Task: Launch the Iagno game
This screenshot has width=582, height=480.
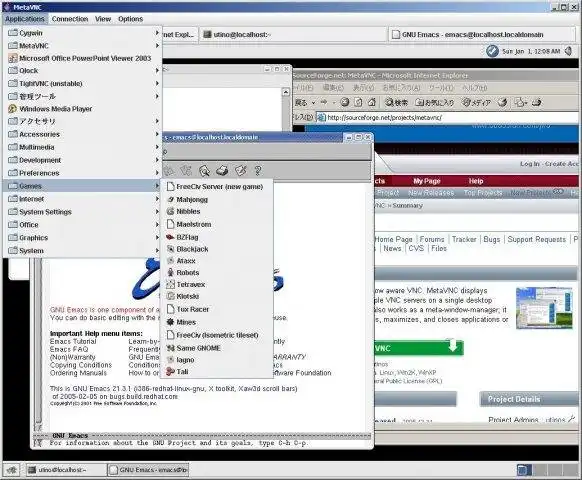Action: (217, 360)
